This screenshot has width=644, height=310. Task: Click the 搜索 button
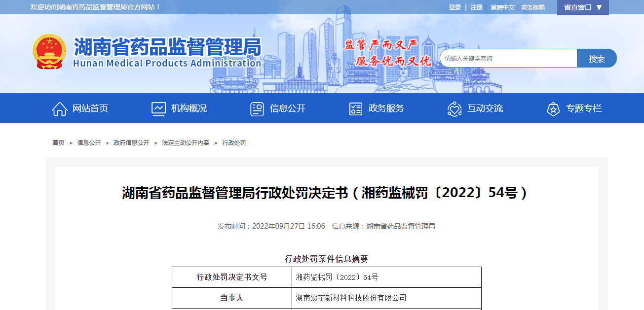tap(597, 58)
